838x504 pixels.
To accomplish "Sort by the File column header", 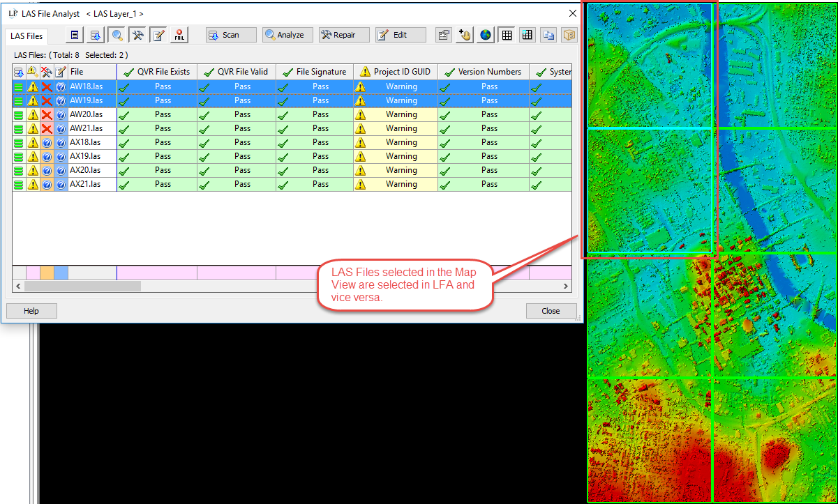I will pyautogui.click(x=92, y=72).
